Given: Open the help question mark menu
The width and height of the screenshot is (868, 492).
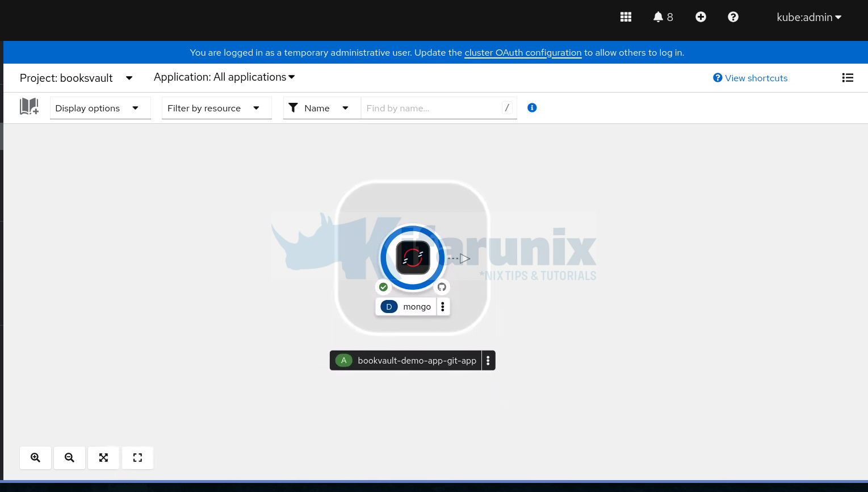Looking at the screenshot, I should [x=733, y=17].
